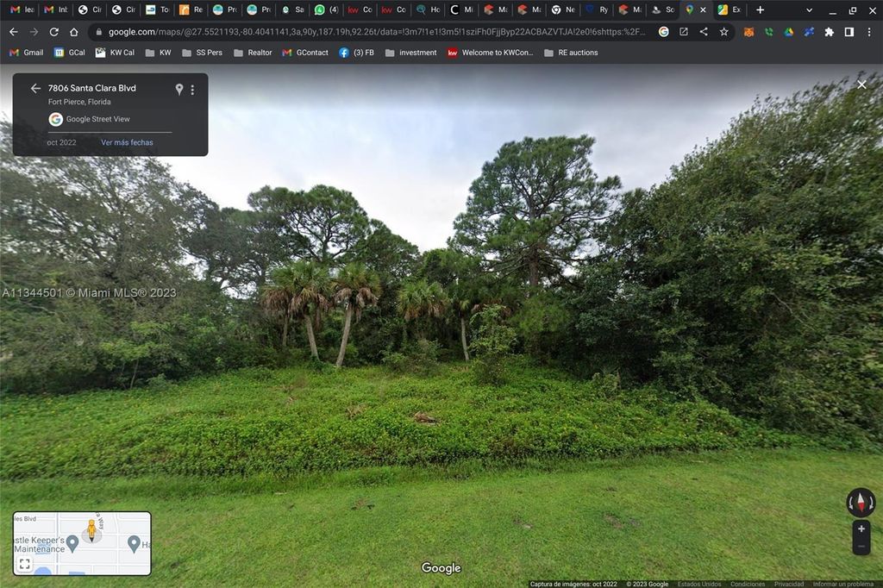
Task: Toggle fullscreen on the mini map
Action: click(23, 563)
